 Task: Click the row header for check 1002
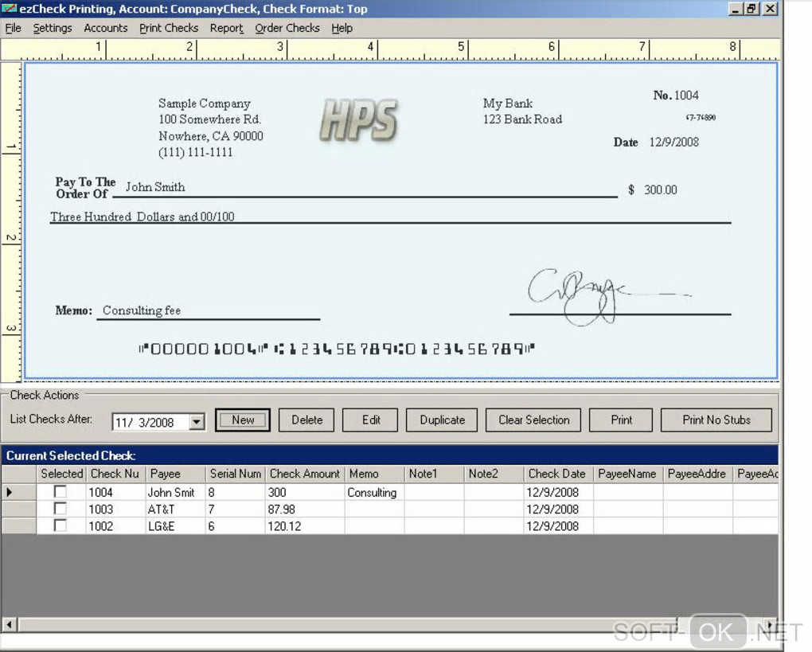[18, 526]
